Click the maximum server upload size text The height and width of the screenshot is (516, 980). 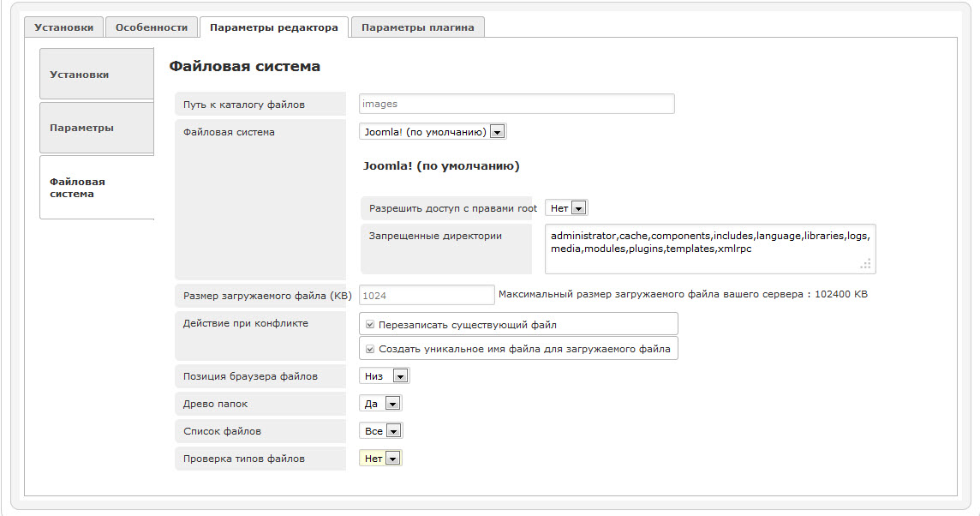coord(683,294)
